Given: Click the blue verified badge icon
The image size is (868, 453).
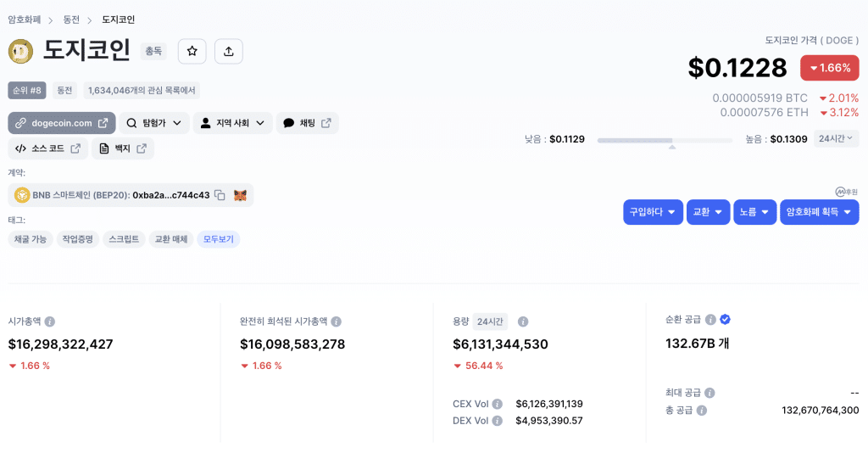Looking at the screenshot, I should [726, 319].
